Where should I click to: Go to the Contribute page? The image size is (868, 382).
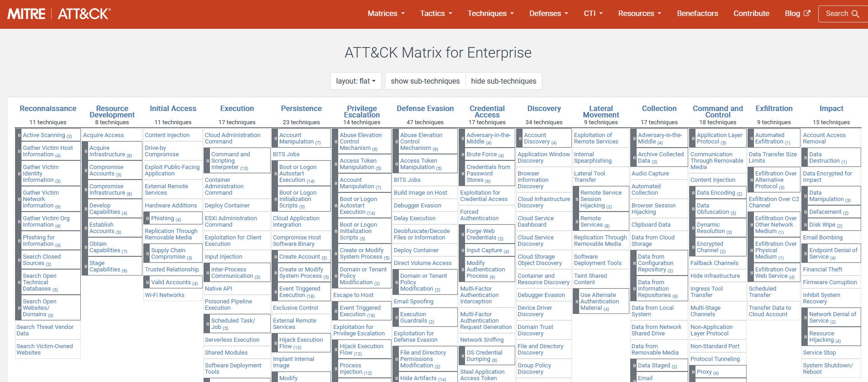[751, 14]
